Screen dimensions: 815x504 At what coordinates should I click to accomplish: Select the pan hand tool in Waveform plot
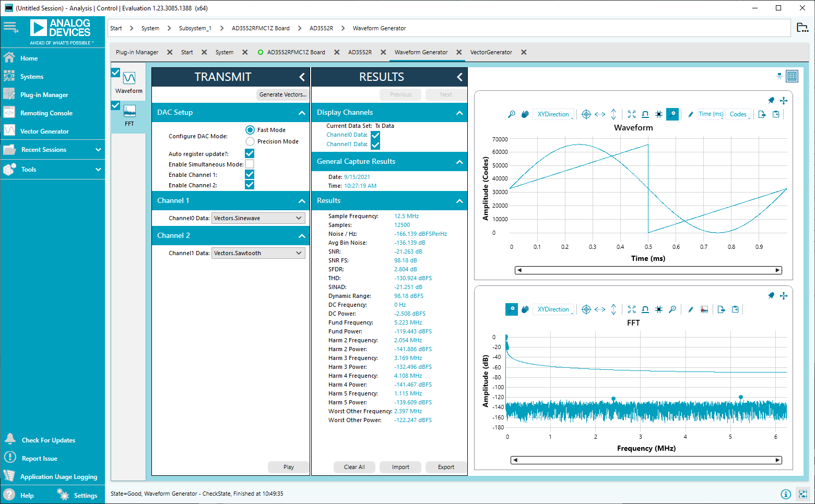coord(525,114)
